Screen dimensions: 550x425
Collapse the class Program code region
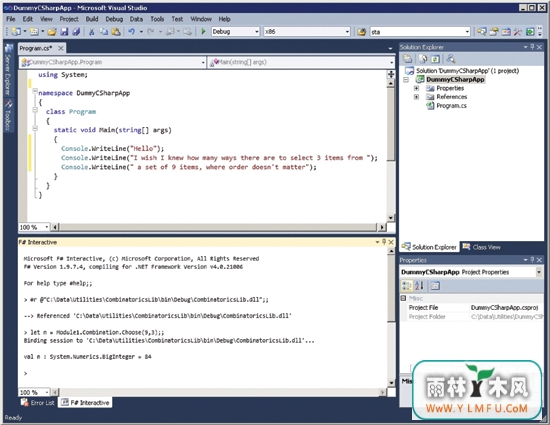point(35,110)
